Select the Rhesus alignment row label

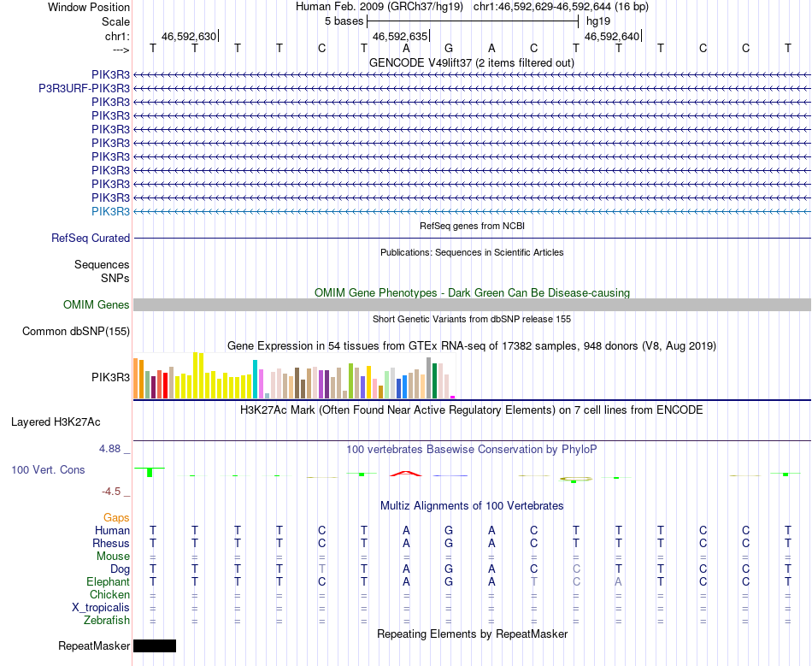[x=111, y=543]
